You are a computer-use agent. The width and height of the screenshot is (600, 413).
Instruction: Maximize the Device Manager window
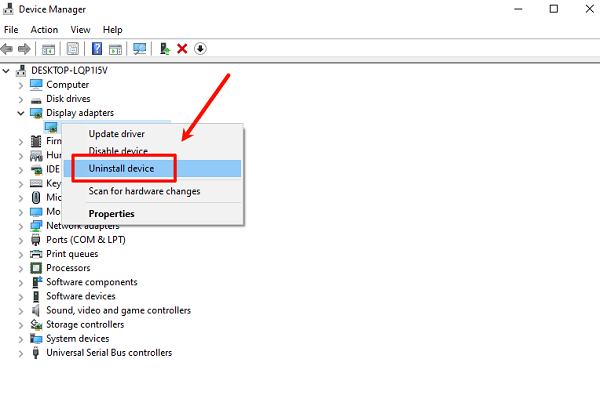(x=554, y=8)
